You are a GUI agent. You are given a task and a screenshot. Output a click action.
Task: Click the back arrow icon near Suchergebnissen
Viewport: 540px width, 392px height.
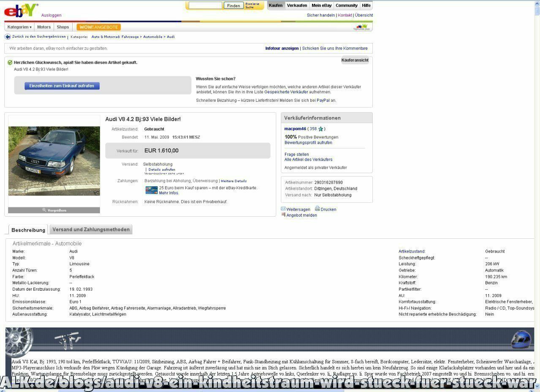coord(8,37)
